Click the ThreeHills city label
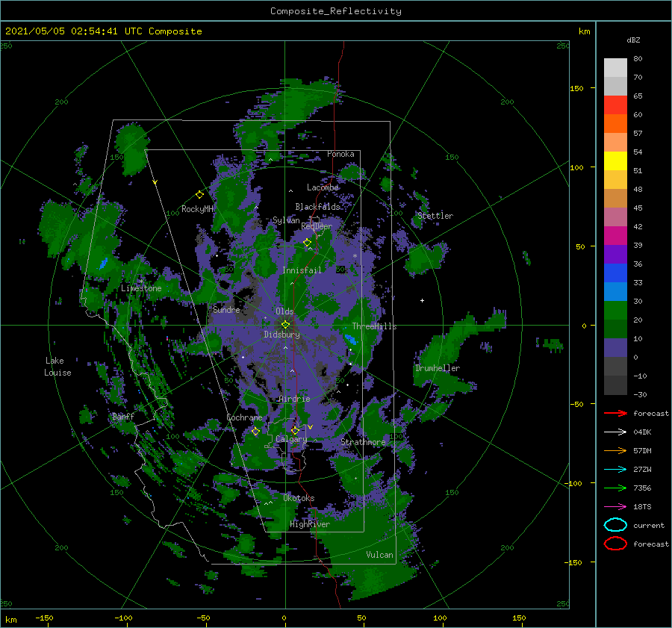 [374, 326]
